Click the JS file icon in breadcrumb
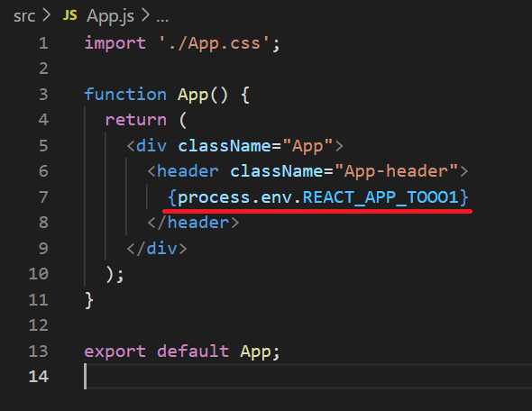 (x=70, y=15)
